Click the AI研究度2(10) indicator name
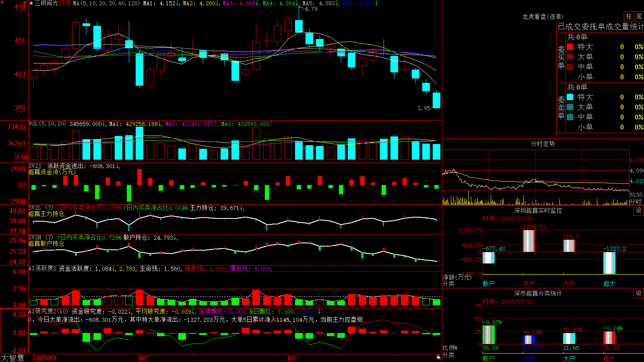The width and height of the screenshot is (644, 362). (48, 311)
